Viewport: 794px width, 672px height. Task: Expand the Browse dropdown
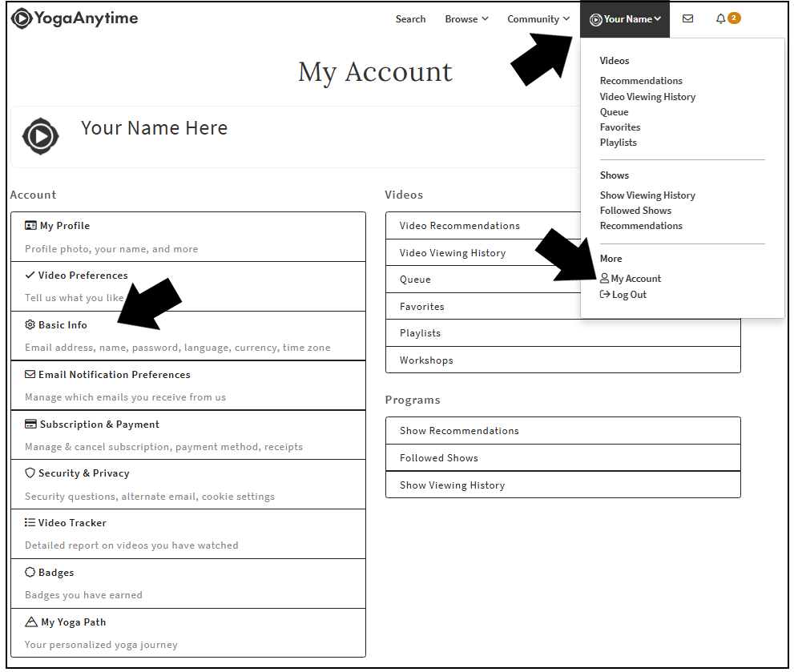[466, 19]
